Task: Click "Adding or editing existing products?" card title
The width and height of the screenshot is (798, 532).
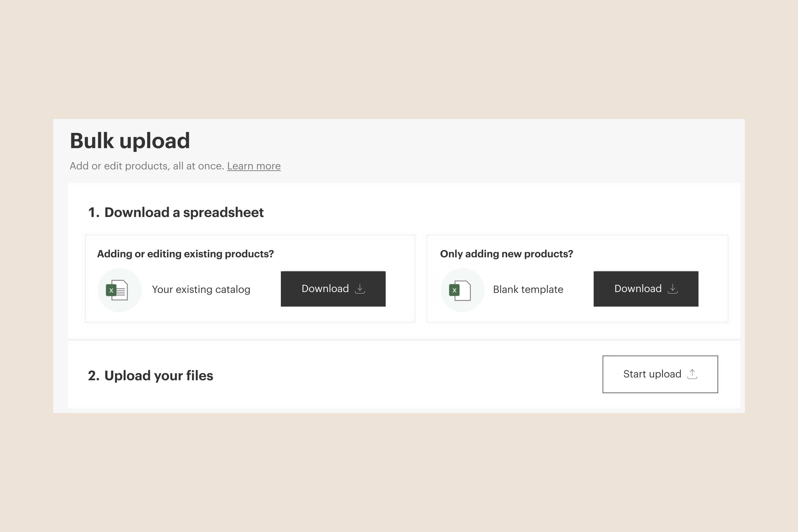Action: click(185, 254)
